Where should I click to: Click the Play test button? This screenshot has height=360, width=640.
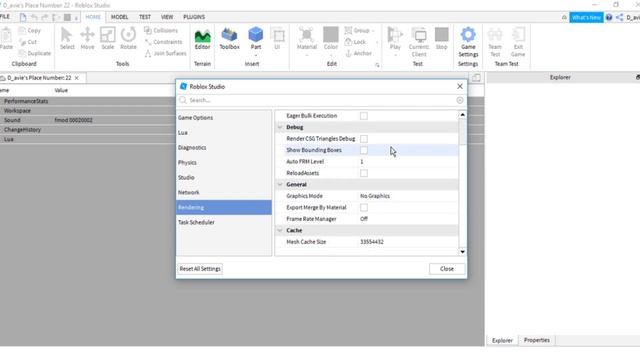[395, 38]
